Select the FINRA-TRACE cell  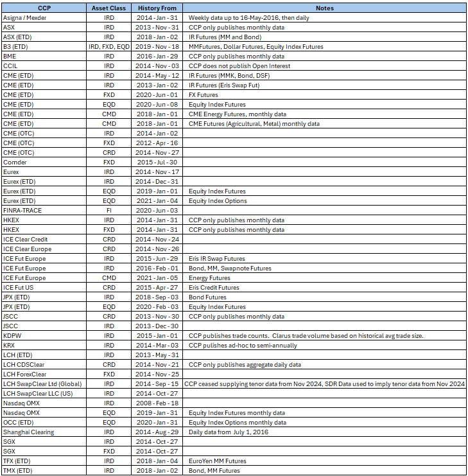[x=44, y=210]
